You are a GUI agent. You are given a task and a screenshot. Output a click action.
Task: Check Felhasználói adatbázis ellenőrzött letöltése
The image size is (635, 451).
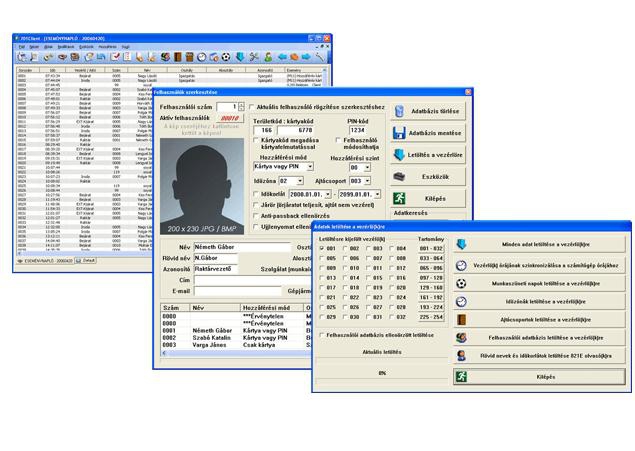point(321,335)
